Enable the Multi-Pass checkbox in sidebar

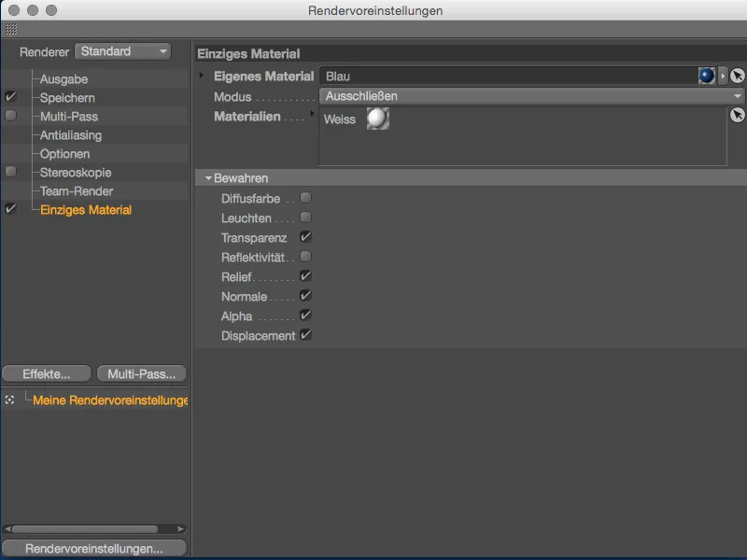(x=10, y=116)
